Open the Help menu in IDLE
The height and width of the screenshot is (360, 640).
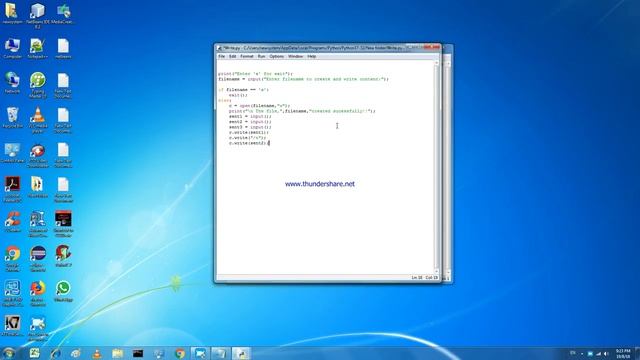311,56
